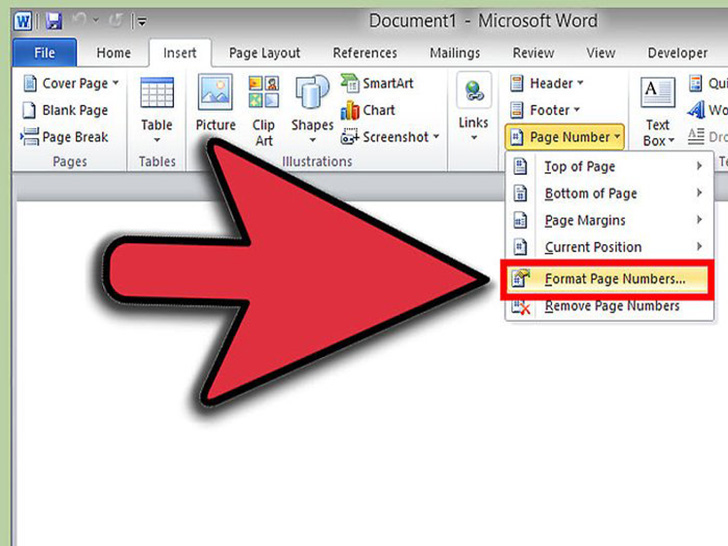Click the Page Break icon
The image size is (728, 546).
click(x=29, y=137)
